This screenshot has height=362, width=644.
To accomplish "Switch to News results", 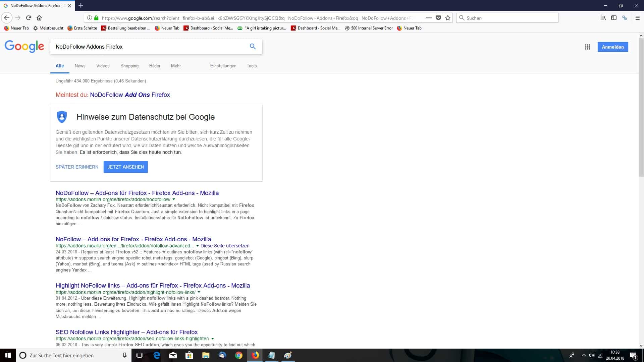I will point(80,66).
